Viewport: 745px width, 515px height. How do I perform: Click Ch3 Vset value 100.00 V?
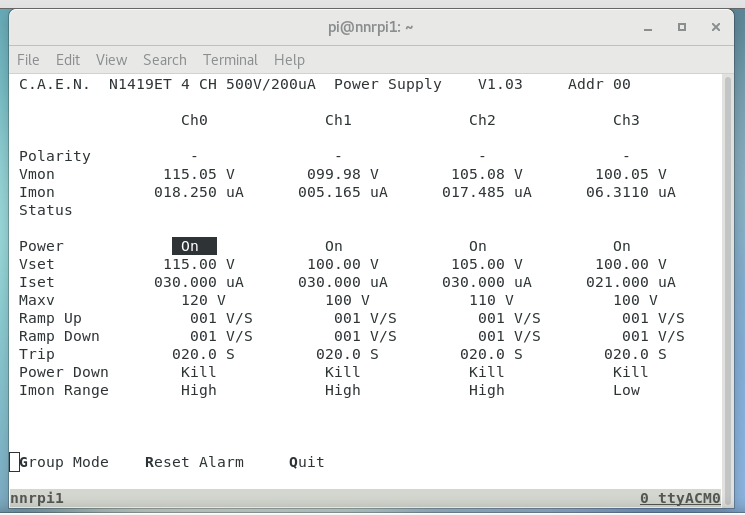click(x=630, y=264)
